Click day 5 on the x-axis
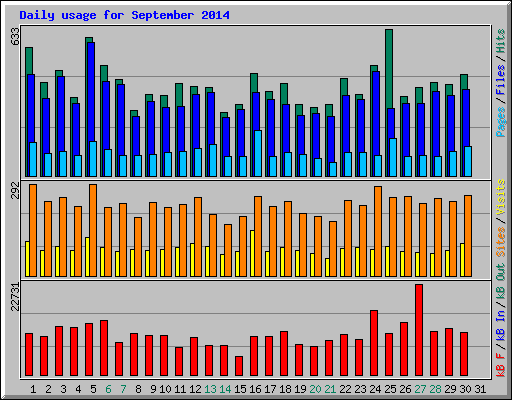Viewport: 512px width, 400px height. point(93,389)
